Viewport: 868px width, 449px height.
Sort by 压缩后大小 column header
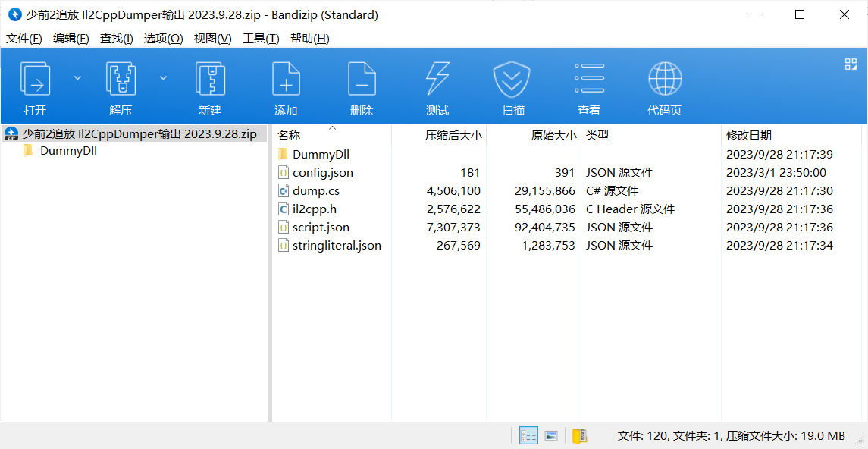tap(439, 135)
